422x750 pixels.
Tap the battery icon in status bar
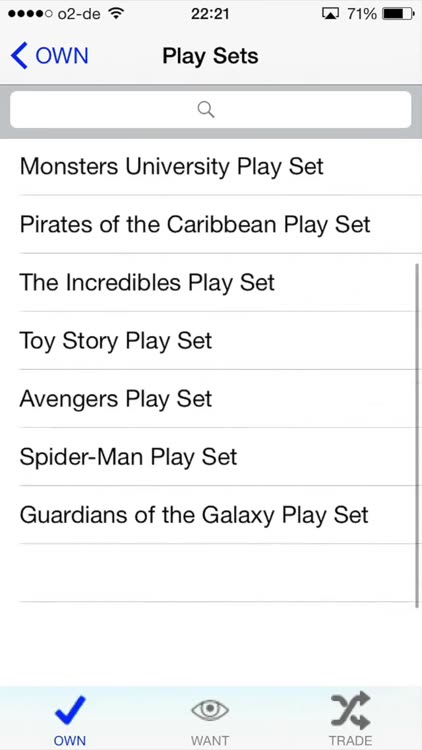(398, 14)
